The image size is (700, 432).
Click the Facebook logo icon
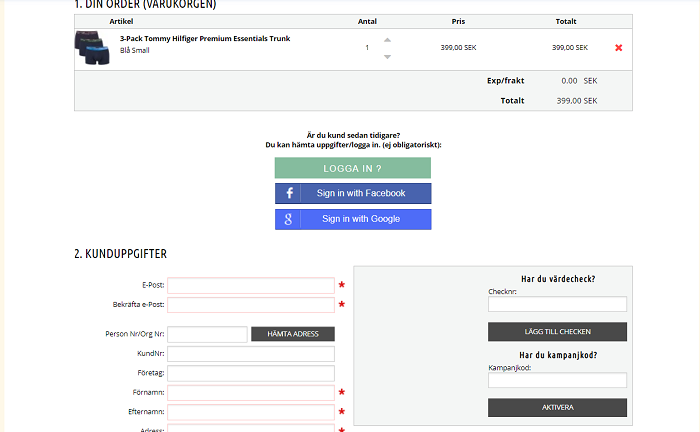pos(289,193)
